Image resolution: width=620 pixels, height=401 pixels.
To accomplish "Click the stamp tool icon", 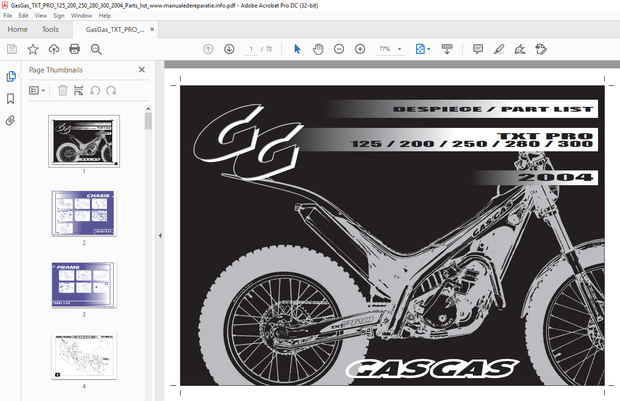I will (541, 49).
